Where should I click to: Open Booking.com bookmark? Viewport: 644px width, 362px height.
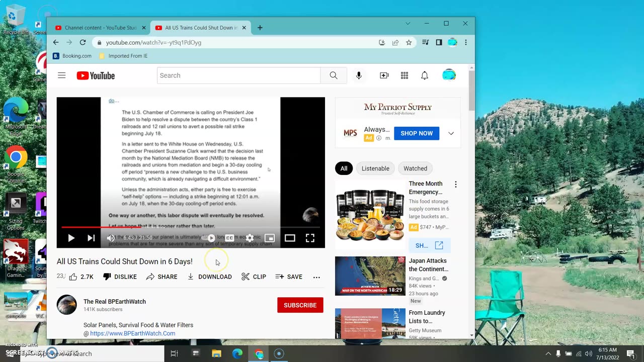[x=72, y=56]
